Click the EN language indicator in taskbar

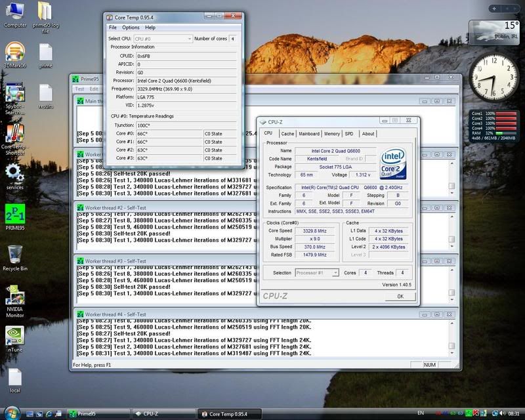point(421,413)
